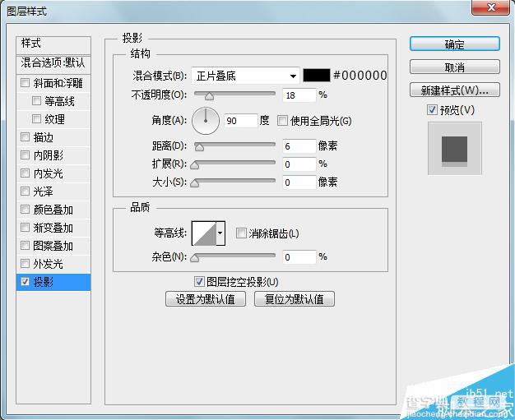Click the 角度 value field showing 90
The image size is (515, 420).
(x=241, y=121)
